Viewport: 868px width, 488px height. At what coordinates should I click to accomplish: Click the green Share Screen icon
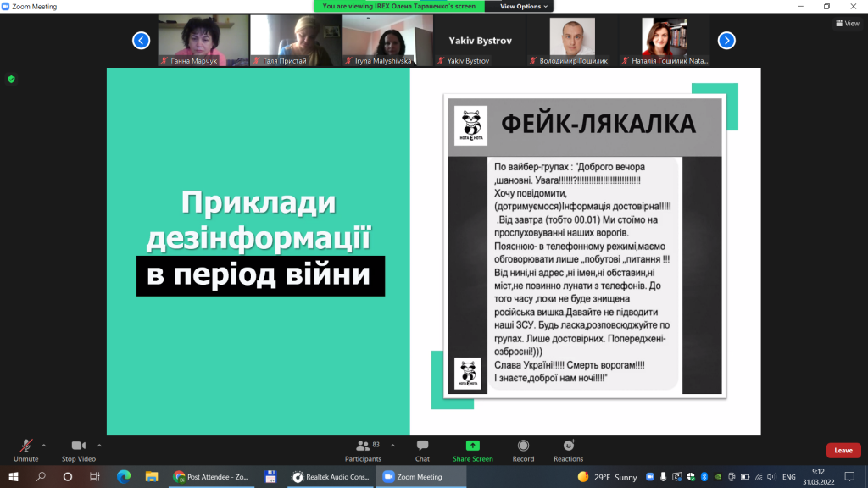(x=473, y=446)
